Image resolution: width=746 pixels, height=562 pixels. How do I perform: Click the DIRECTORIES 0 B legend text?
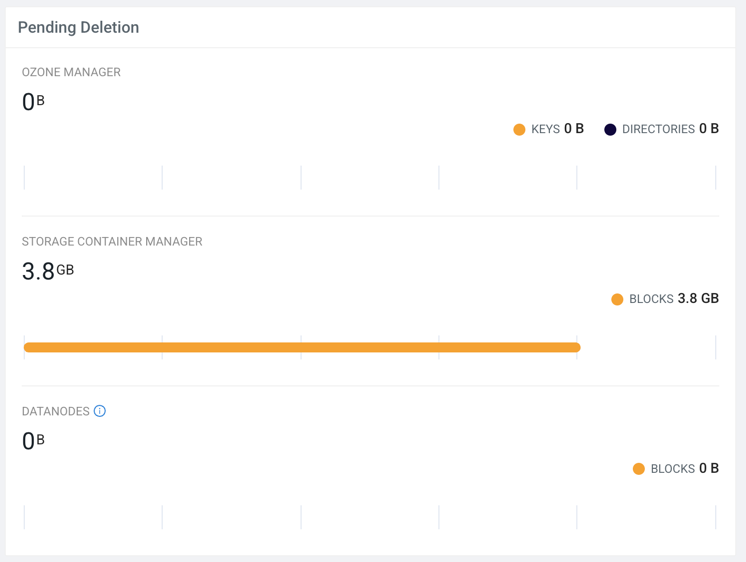(670, 129)
